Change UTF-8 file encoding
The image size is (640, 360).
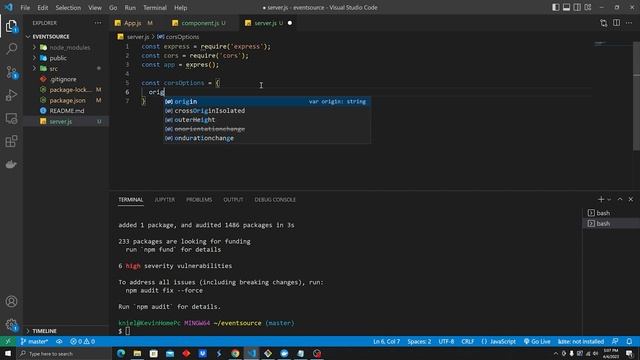coord(446,341)
